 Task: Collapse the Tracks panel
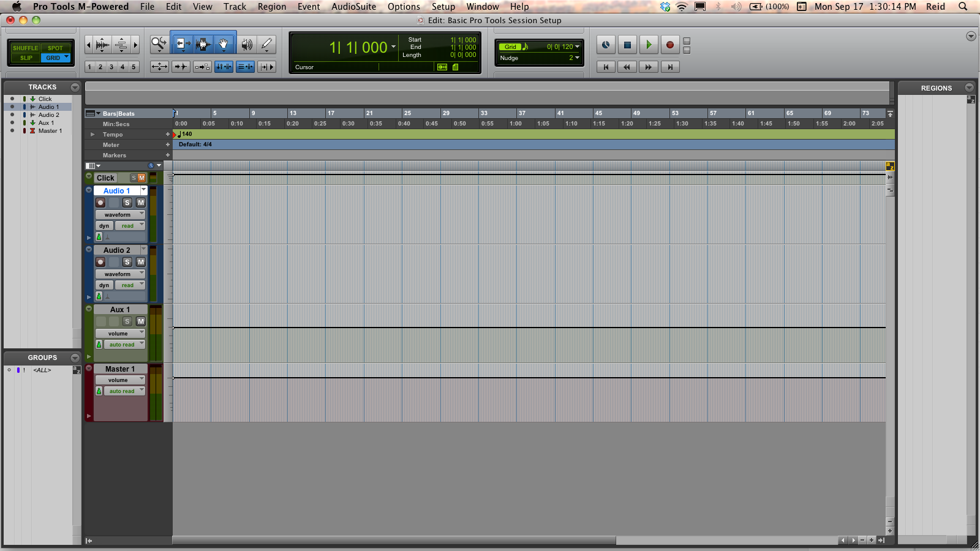tap(75, 87)
